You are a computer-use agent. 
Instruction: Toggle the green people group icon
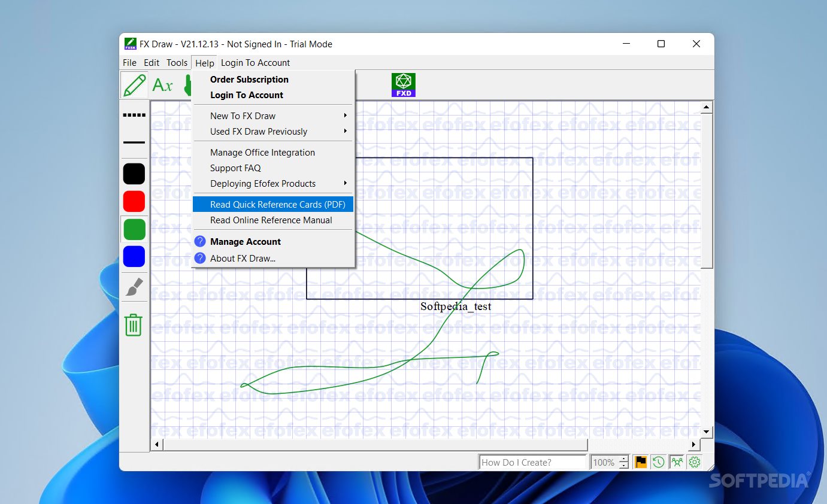coord(677,462)
